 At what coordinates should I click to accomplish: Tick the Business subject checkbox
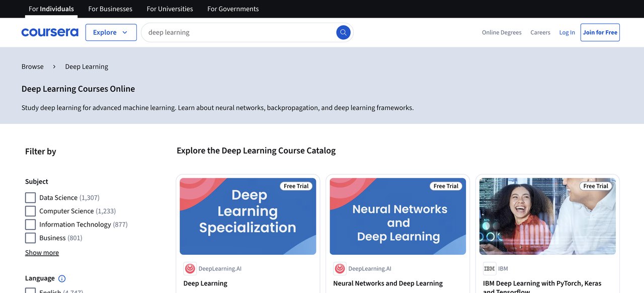30,238
